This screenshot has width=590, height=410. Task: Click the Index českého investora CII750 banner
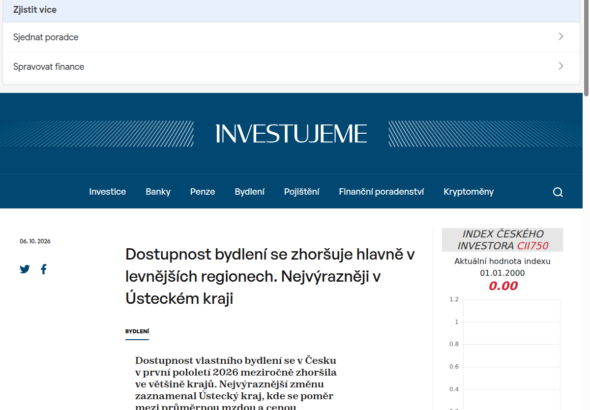(x=502, y=240)
